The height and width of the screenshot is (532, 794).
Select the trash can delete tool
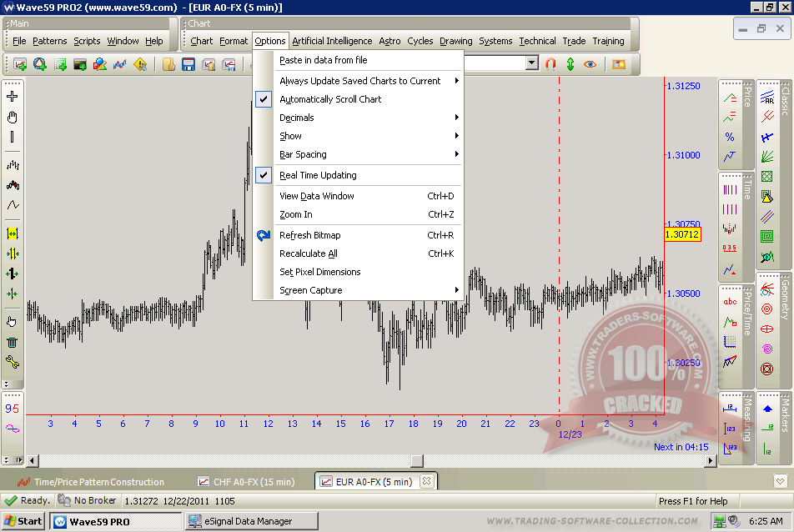pos(13,342)
